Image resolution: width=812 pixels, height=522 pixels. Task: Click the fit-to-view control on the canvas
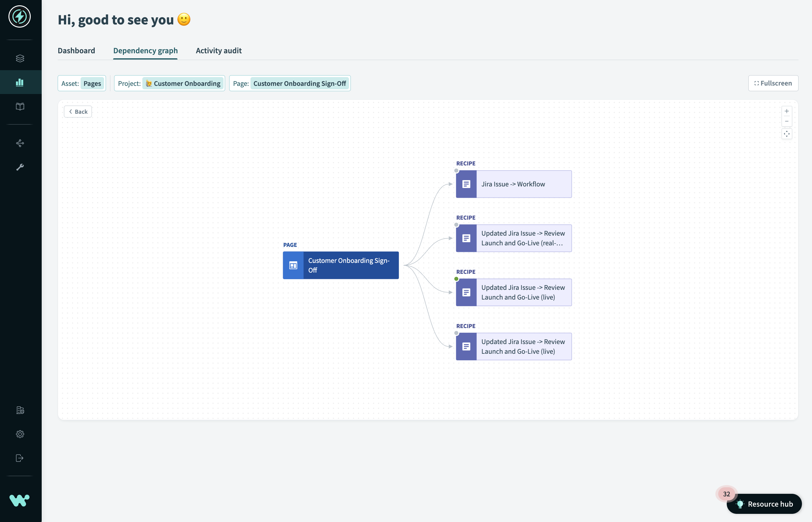pyautogui.click(x=787, y=133)
